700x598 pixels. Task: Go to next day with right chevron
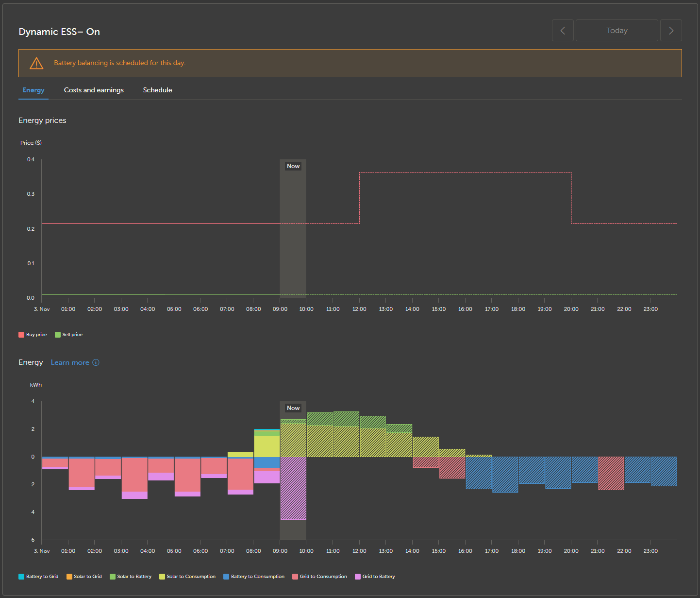(671, 31)
